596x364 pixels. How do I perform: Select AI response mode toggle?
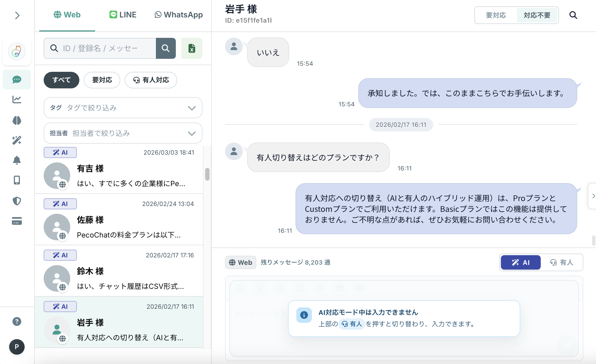[x=521, y=262]
